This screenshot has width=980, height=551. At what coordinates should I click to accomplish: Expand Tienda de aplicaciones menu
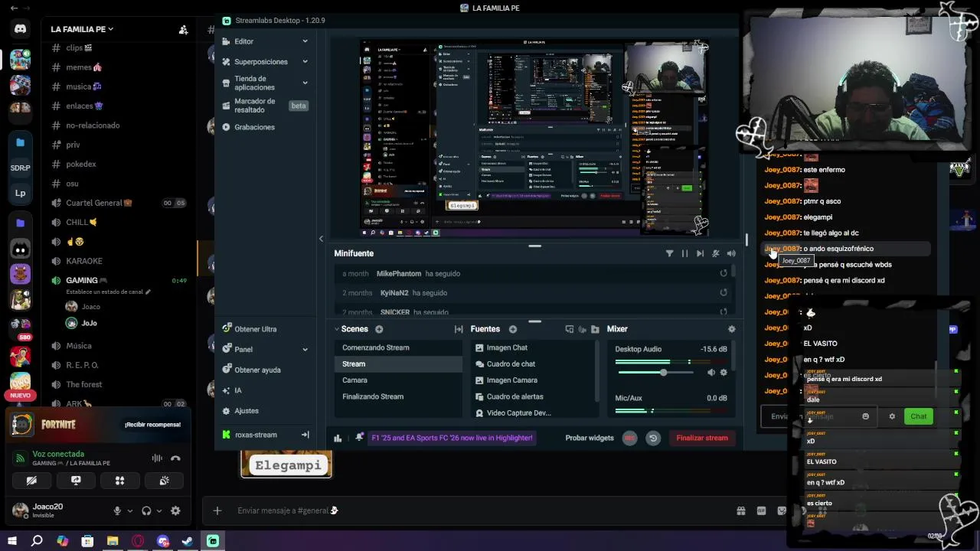pos(265,83)
